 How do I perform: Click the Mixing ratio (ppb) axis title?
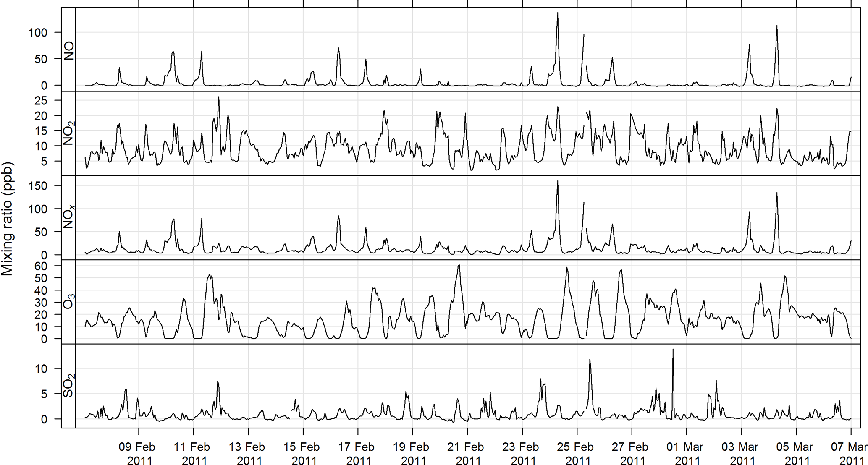pyautogui.click(x=8, y=218)
